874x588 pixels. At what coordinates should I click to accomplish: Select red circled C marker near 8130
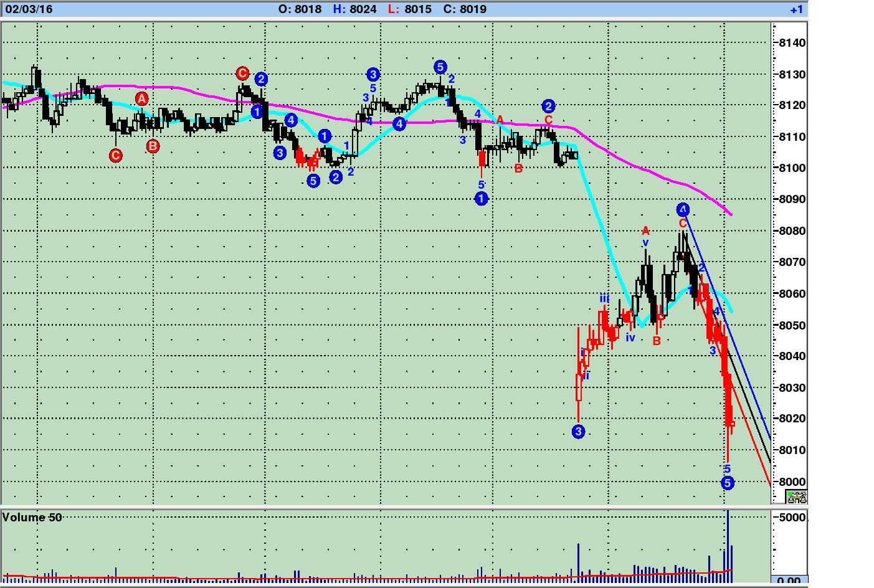coord(242,73)
